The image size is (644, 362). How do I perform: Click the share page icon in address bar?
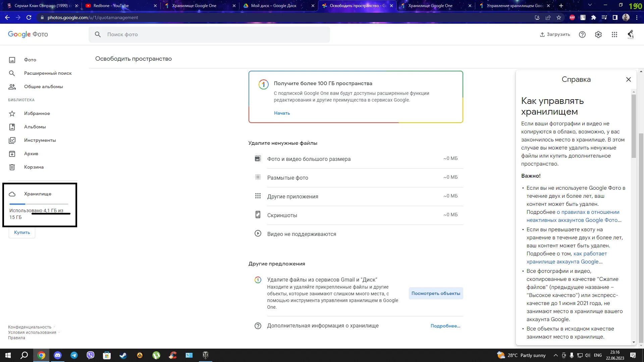pos(548,17)
